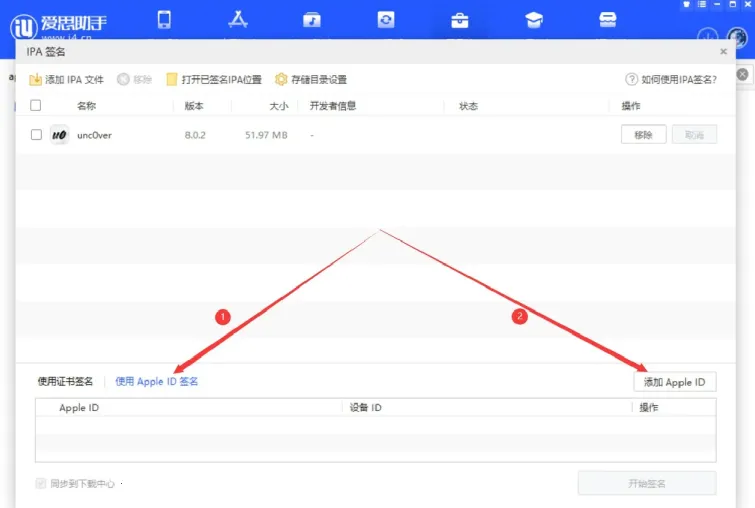Toggle the select-all checkbox in header row
This screenshot has width=755, height=508.
pyautogui.click(x=36, y=105)
